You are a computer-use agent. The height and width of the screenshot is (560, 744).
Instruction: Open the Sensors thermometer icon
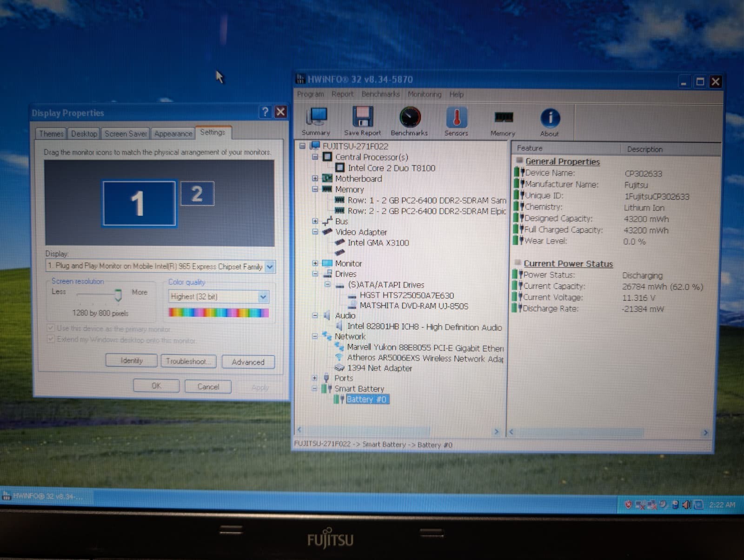[456, 121]
